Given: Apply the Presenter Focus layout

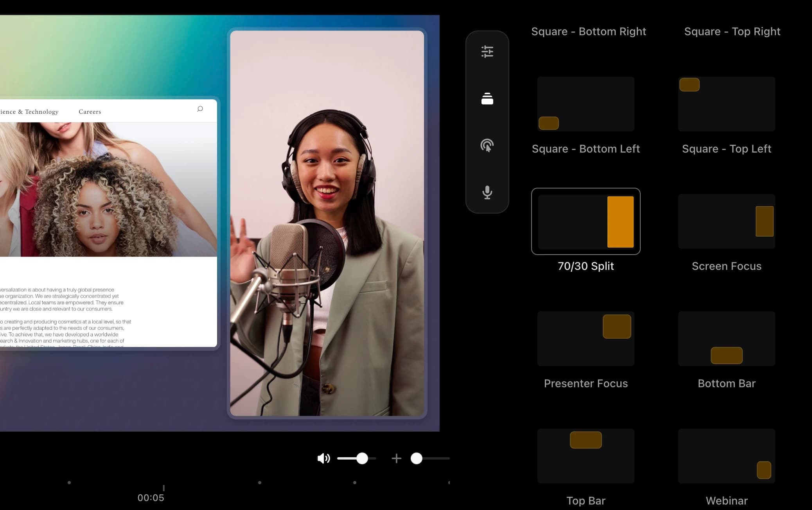Looking at the screenshot, I should click(585, 339).
